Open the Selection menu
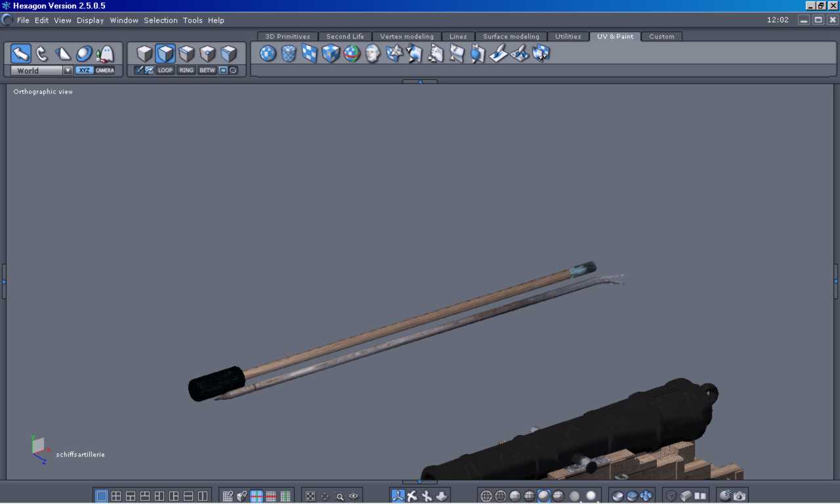Screen dimensions: 840x504 pos(161,20)
